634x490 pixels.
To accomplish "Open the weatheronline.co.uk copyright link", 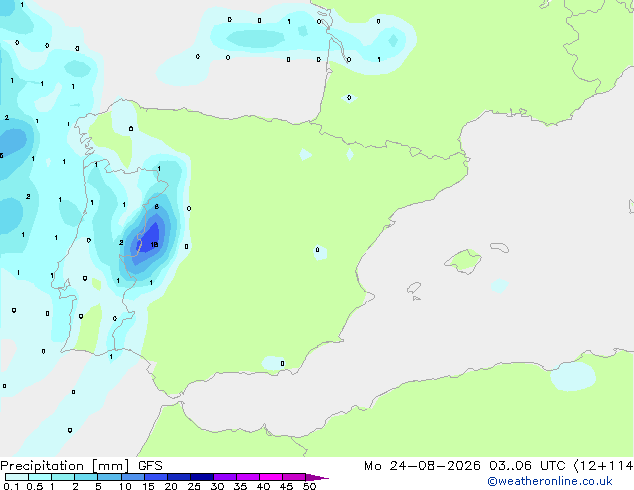I will coord(549,481).
